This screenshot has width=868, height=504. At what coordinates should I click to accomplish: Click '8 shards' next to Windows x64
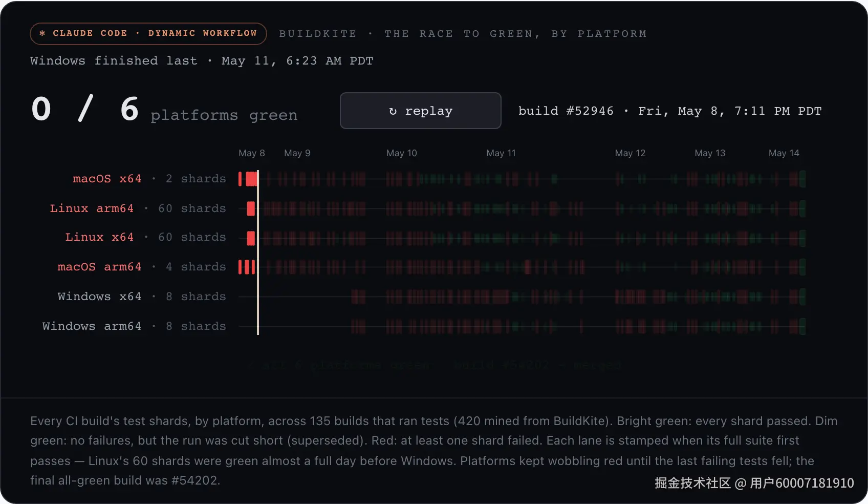coord(196,297)
